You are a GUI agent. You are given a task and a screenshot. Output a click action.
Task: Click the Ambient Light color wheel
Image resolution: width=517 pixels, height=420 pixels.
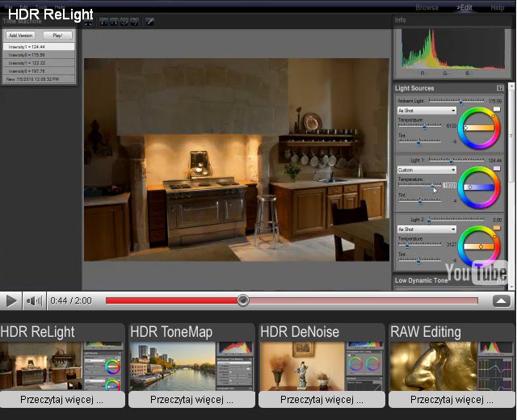click(x=479, y=128)
